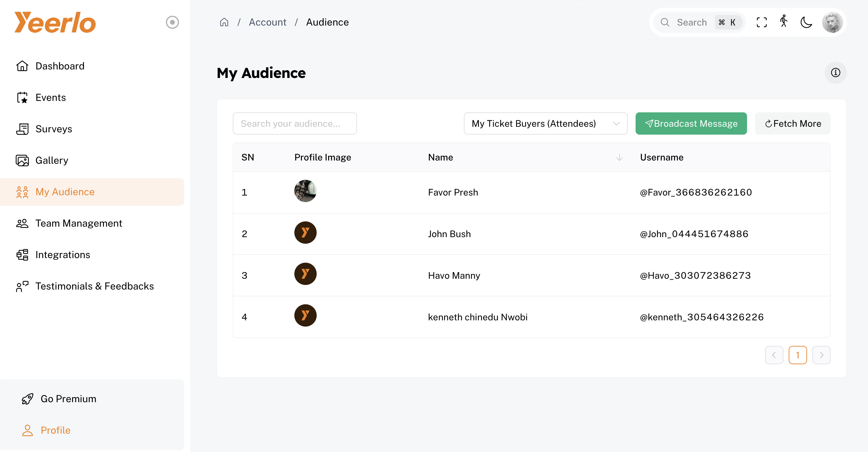Click the Fetch More button
Screen dimensions: 868x452
click(793, 123)
